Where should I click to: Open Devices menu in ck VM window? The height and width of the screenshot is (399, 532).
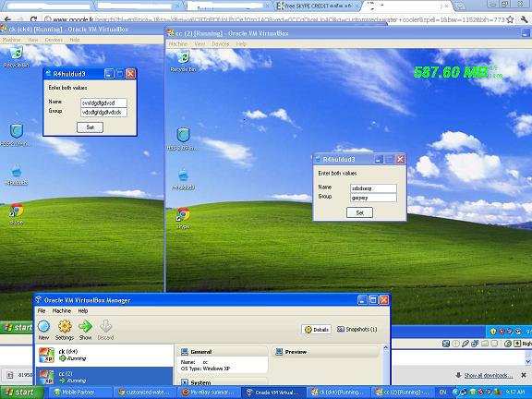click(54, 40)
